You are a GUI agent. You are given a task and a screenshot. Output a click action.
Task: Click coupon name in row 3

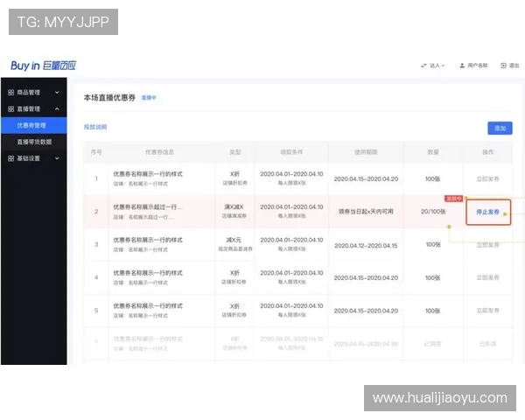coord(148,240)
